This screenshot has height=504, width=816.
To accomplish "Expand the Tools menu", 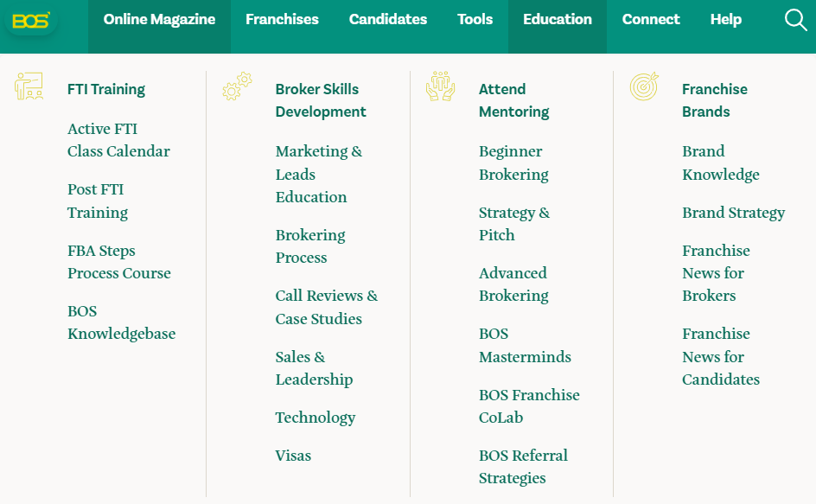I will click(x=475, y=20).
